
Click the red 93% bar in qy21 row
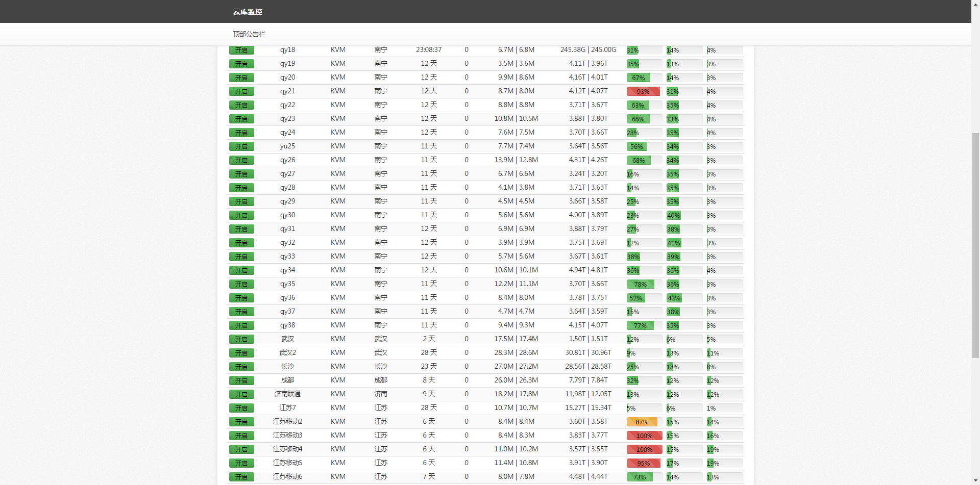tap(643, 91)
